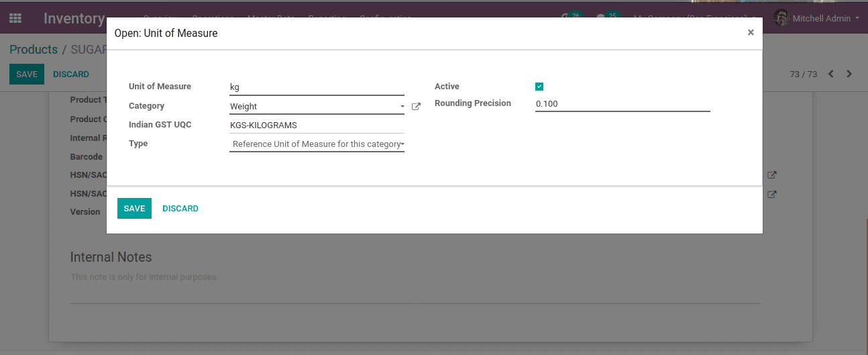Click the Version label in product form

click(x=85, y=212)
